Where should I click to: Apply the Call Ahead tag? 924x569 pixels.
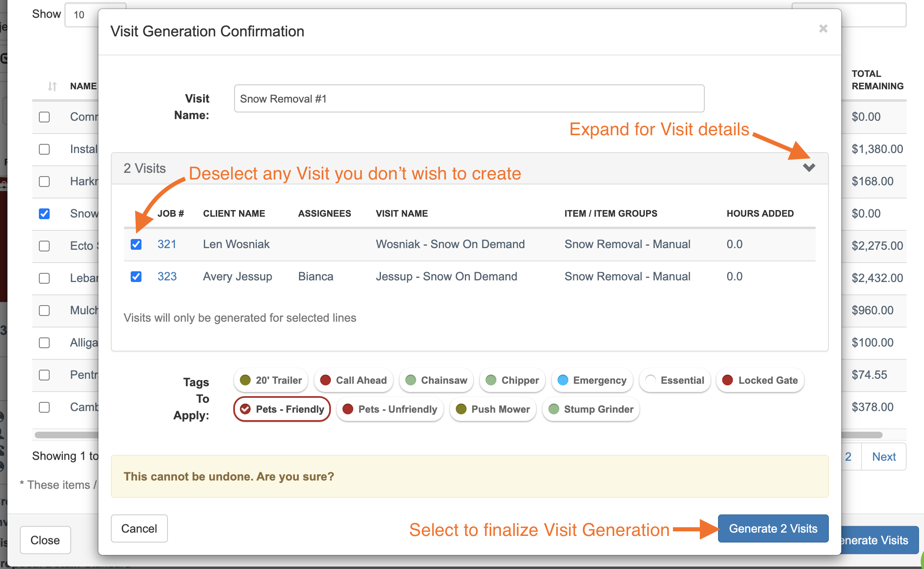353,380
